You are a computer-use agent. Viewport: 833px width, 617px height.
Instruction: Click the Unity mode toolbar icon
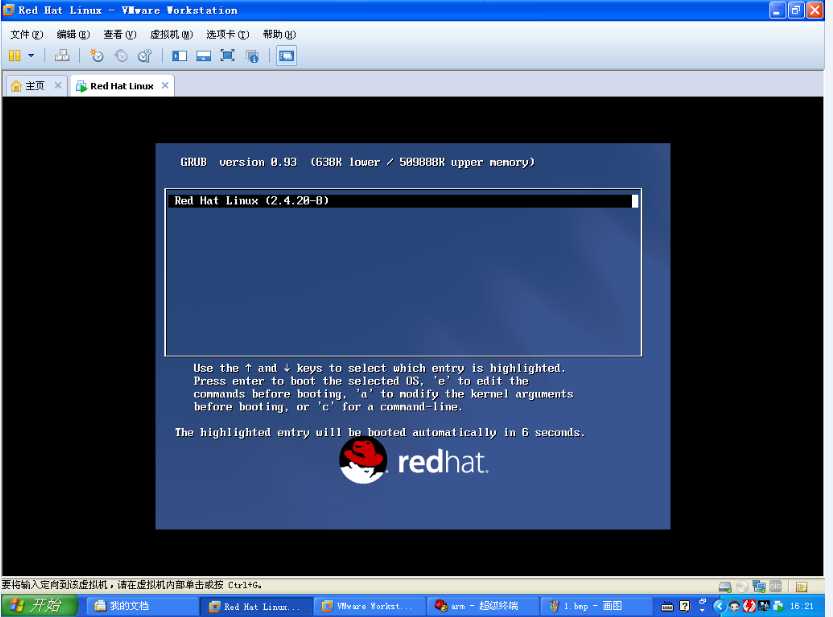point(253,56)
